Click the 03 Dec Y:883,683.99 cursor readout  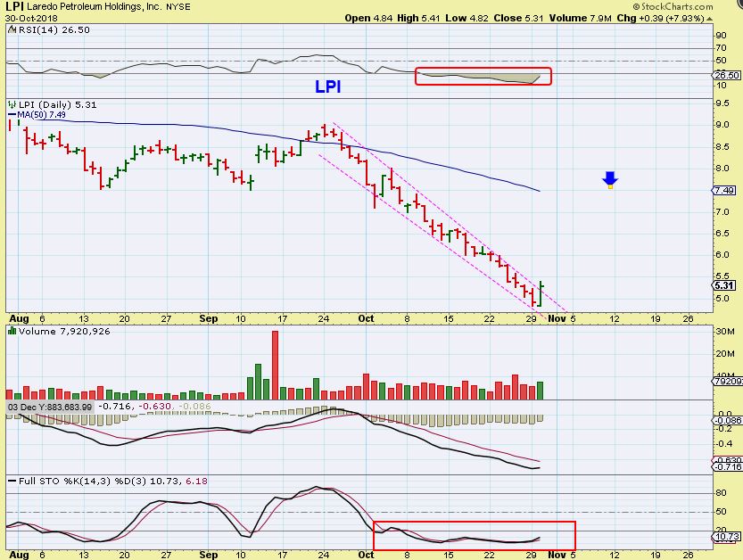50,407
